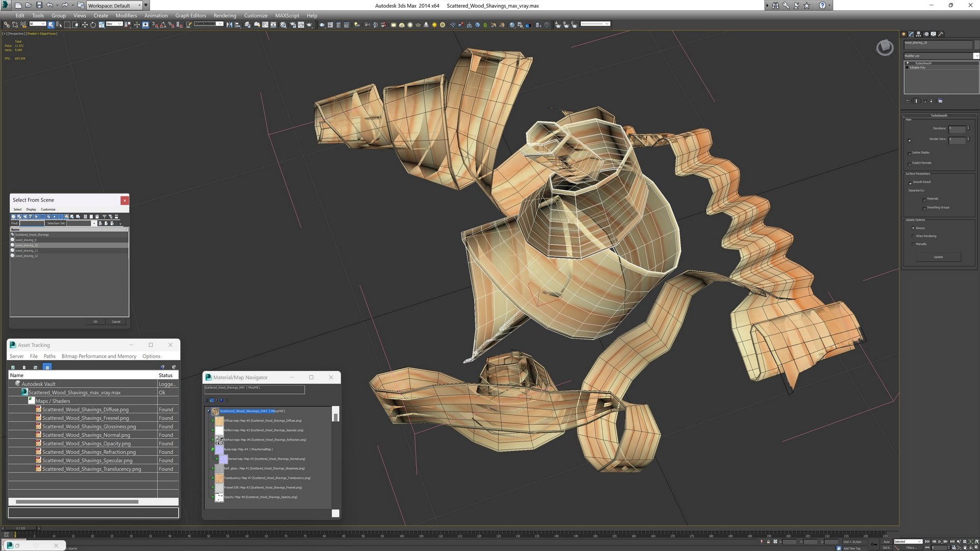Select the Manually update option

pyautogui.click(x=913, y=244)
